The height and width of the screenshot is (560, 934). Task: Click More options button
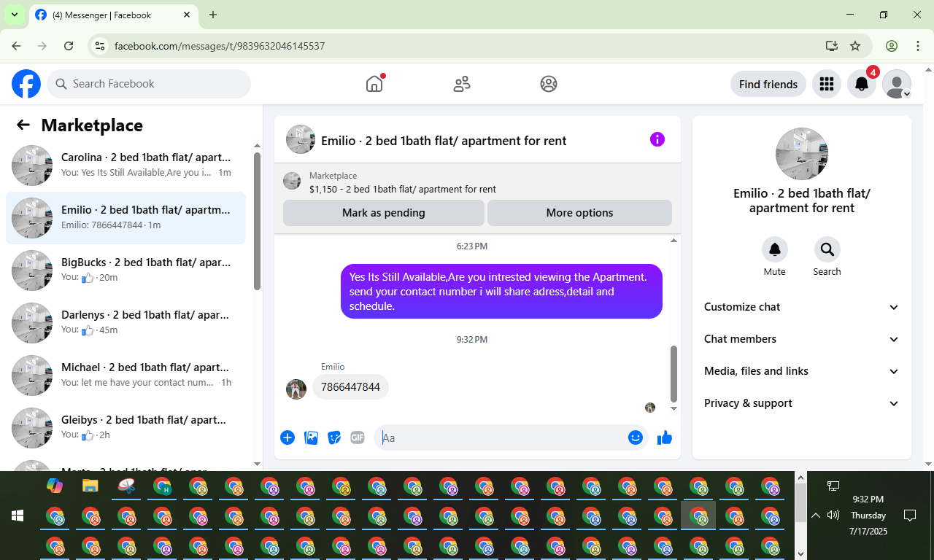(x=579, y=213)
